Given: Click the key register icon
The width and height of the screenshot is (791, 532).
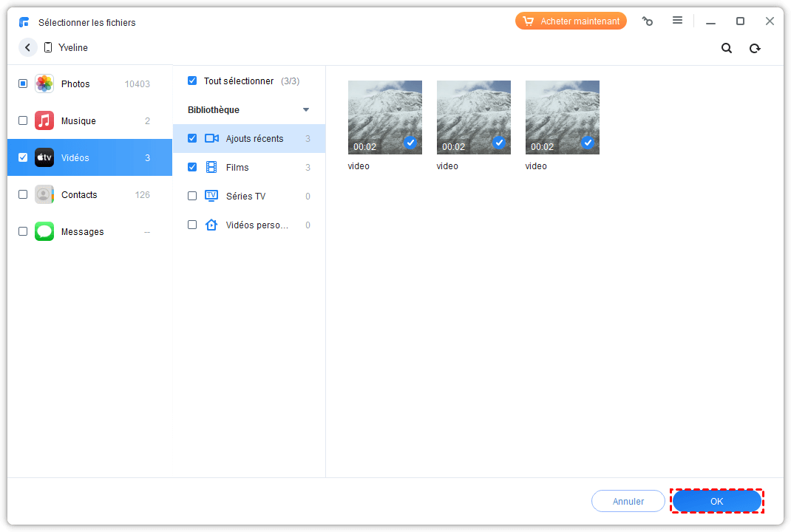Looking at the screenshot, I should (x=648, y=21).
